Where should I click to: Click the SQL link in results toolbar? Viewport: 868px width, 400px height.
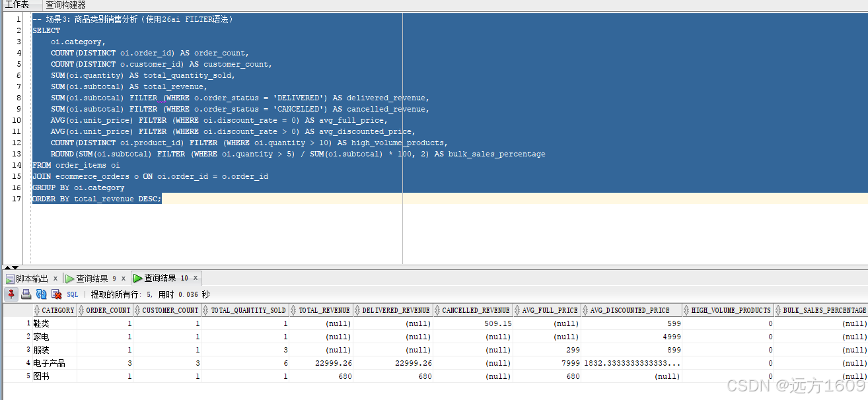[x=73, y=295]
